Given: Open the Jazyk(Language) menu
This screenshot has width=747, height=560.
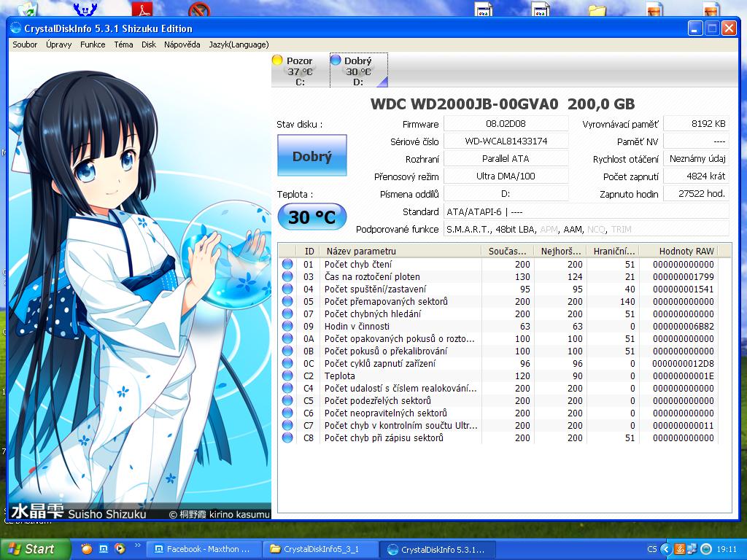Looking at the screenshot, I should pos(239,44).
